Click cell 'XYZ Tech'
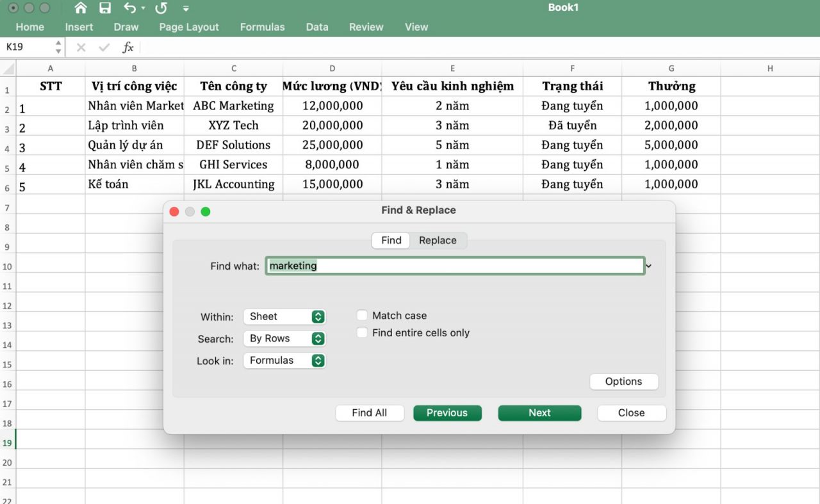The image size is (820, 504). 233,126
